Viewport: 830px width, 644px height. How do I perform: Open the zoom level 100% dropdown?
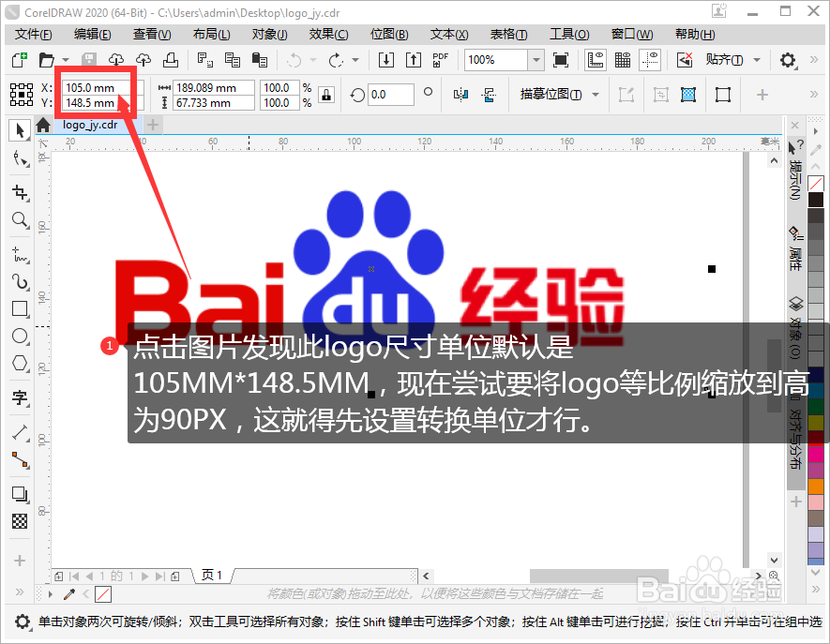point(536,60)
